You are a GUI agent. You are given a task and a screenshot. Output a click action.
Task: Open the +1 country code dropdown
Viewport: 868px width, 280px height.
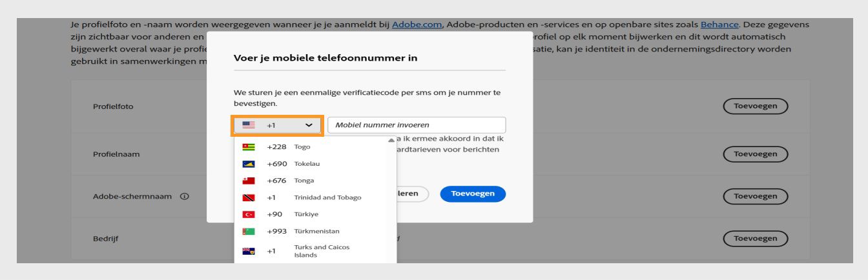tap(278, 125)
